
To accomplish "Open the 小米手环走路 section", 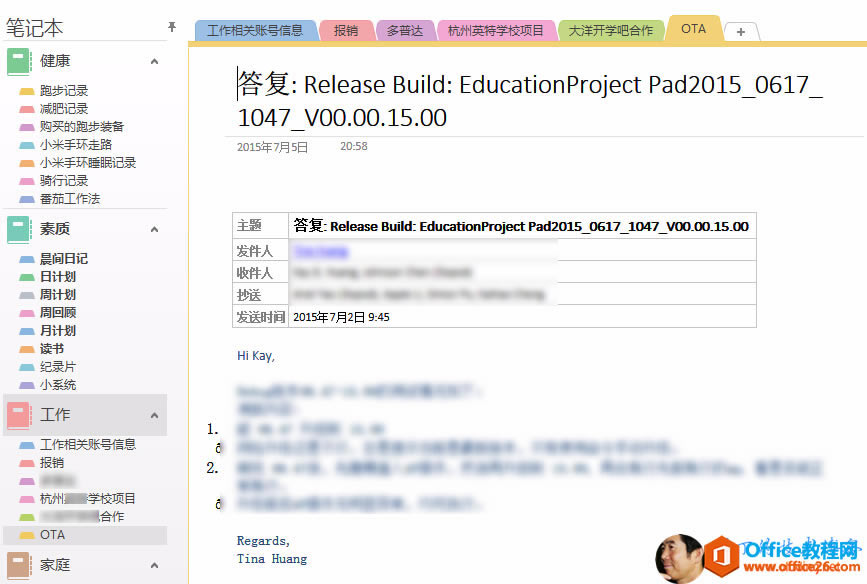I will 76,145.
